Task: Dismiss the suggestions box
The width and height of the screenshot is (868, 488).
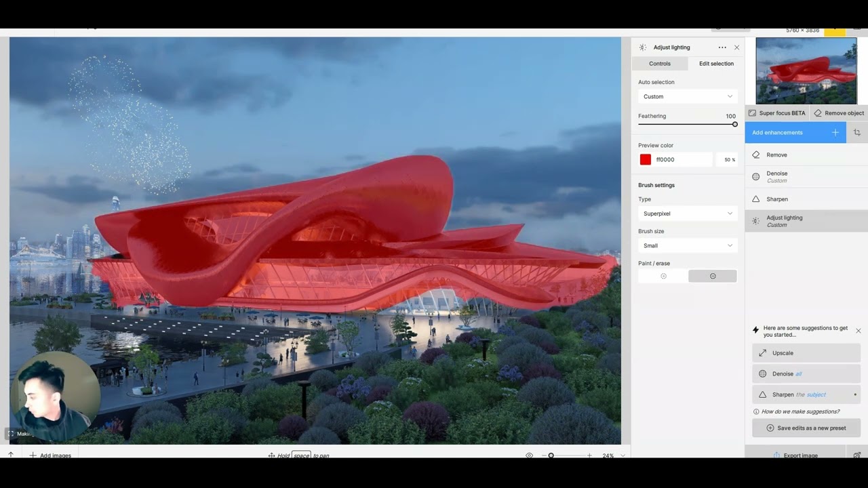Action: pyautogui.click(x=858, y=331)
